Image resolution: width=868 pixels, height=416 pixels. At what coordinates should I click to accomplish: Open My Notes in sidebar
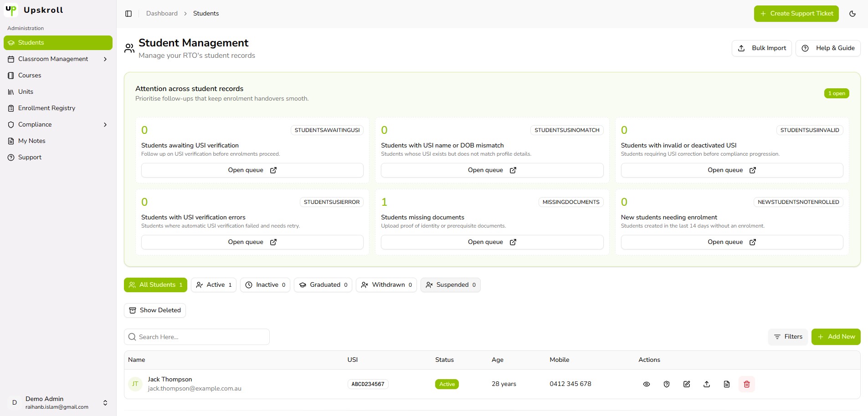[58, 141]
